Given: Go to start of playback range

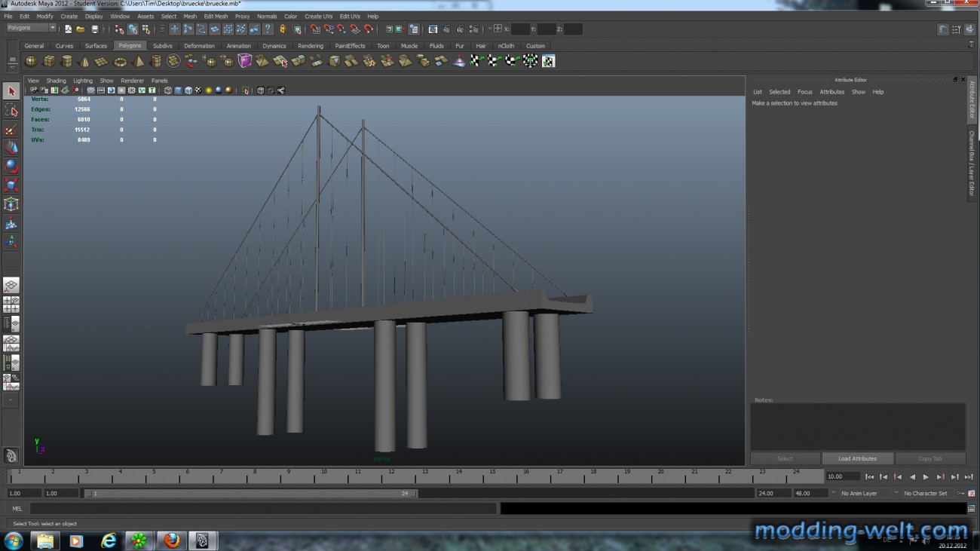Looking at the screenshot, I should point(869,477).
